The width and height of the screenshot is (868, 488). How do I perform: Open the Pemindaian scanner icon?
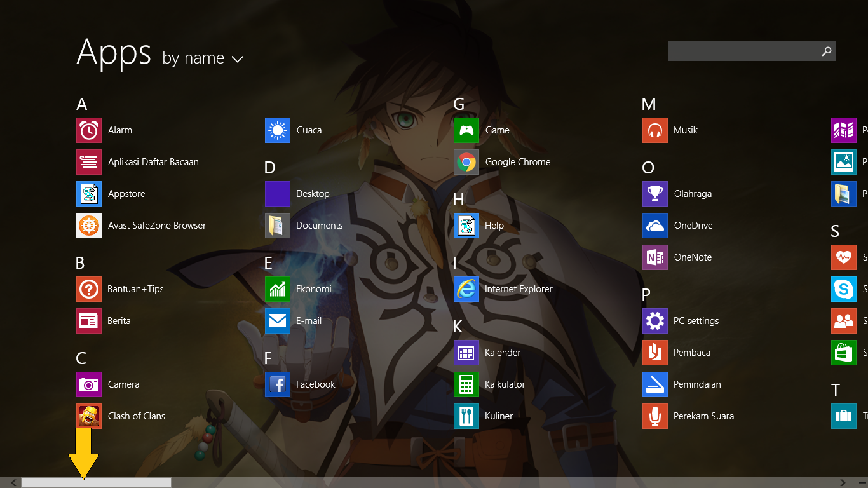pos(655,384)
